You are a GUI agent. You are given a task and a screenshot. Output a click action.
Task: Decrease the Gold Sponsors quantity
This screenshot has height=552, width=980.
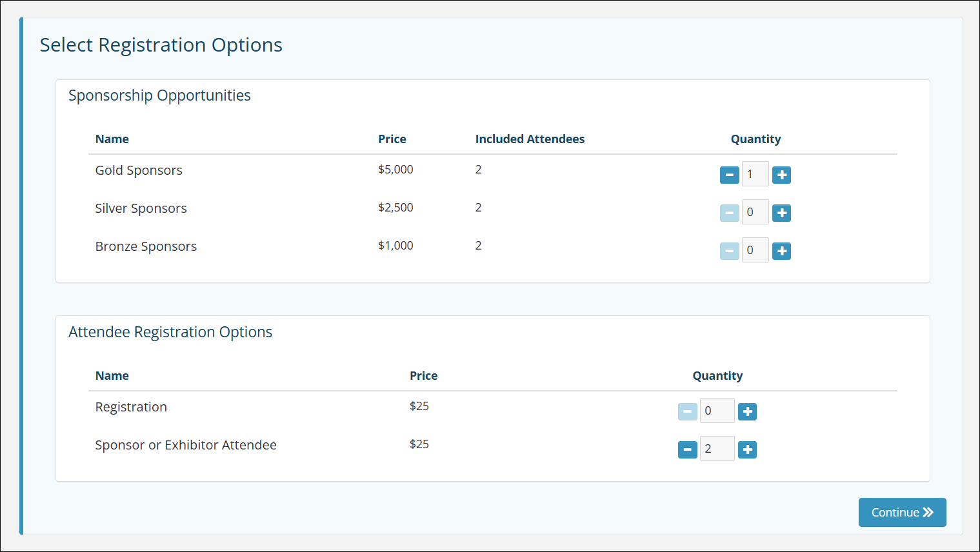pos(729,175)
